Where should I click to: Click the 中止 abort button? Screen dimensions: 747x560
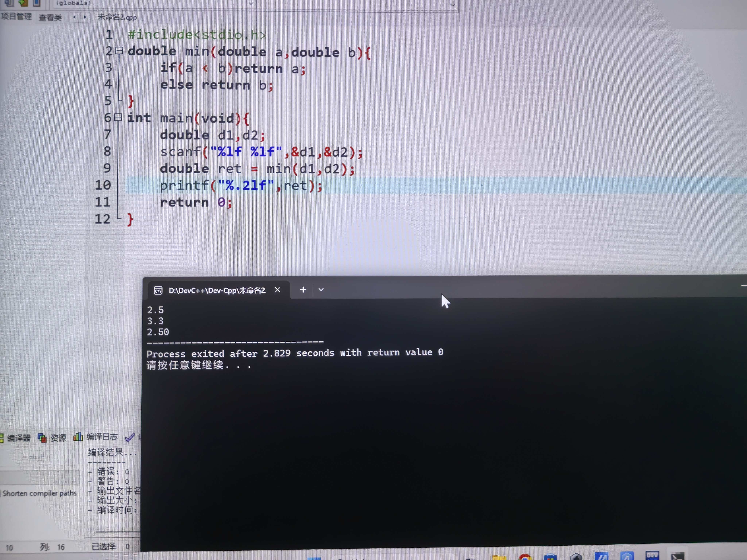36,458
